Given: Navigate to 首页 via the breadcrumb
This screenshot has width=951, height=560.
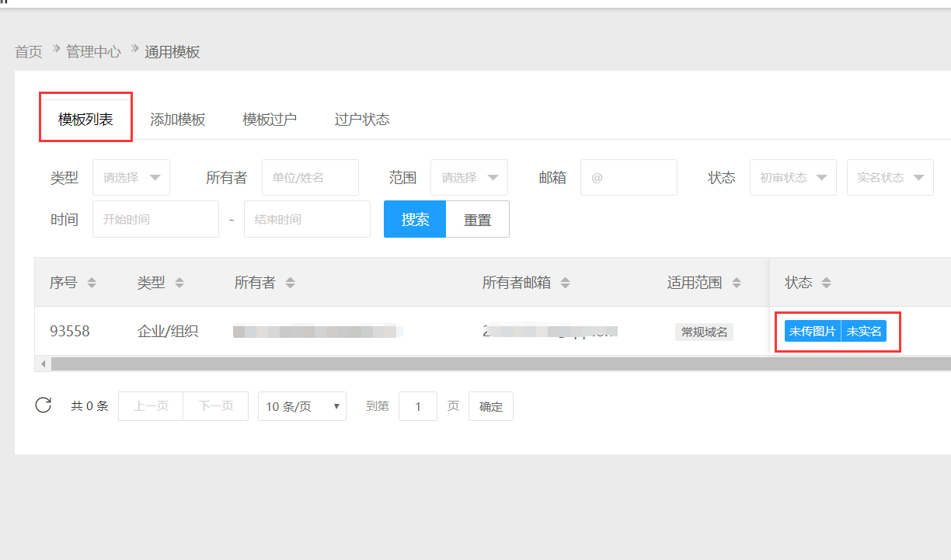Looking at the screenshot, I should (28, 51).
